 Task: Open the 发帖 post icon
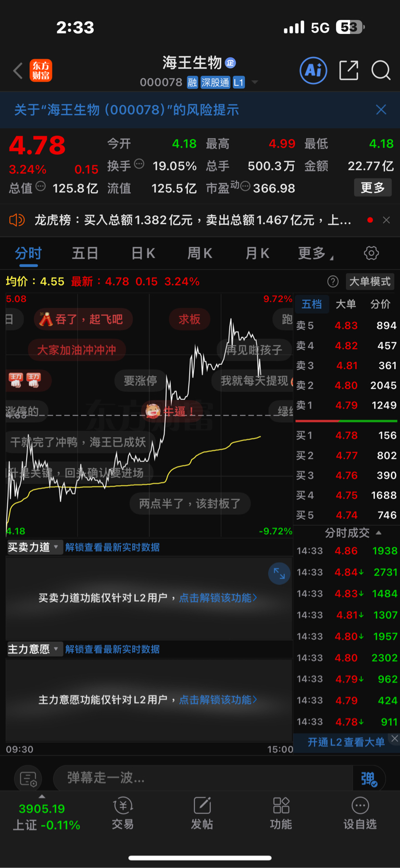(202, 814)
